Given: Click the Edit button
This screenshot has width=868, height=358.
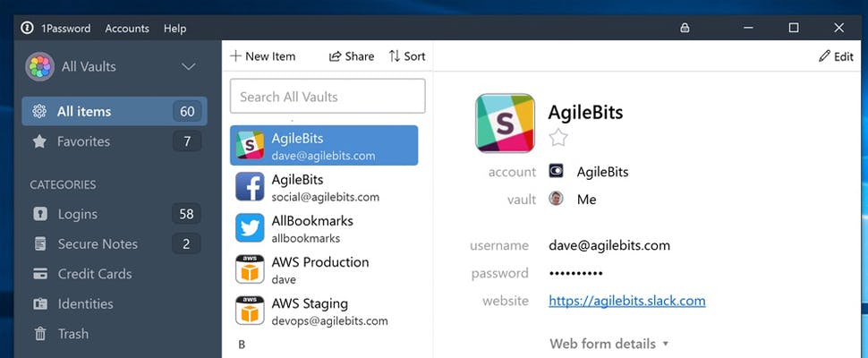Looking at the screenshot, I should click(836, 55).
